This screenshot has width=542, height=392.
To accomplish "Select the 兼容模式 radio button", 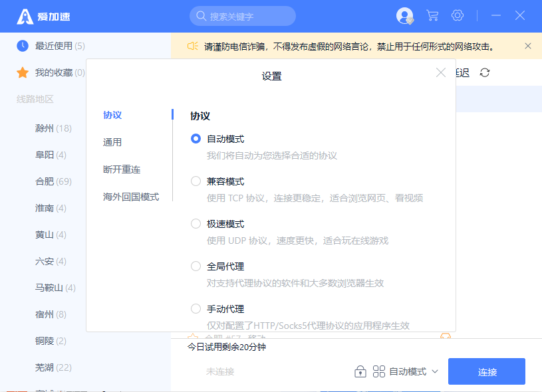I will pyautogui.click(x=196, y=181).
